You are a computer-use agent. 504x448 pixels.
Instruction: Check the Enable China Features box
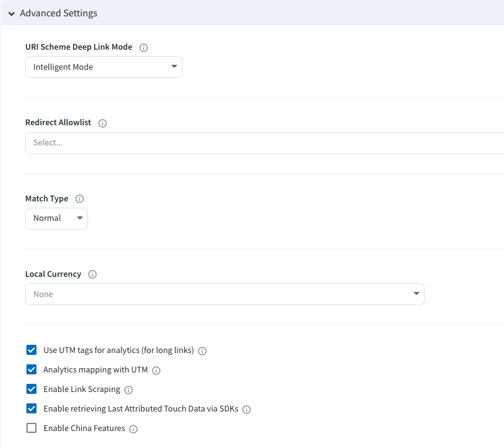(31, 428)
